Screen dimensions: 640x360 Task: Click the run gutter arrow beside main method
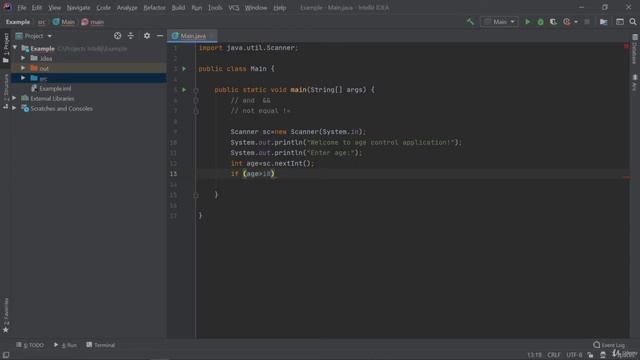(x=184, y=89)
